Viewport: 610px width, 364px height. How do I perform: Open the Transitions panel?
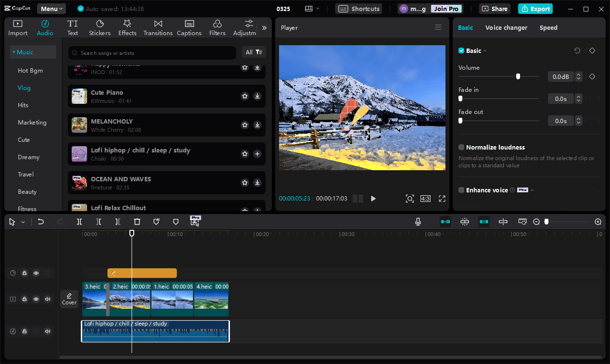tap(158, 27)
